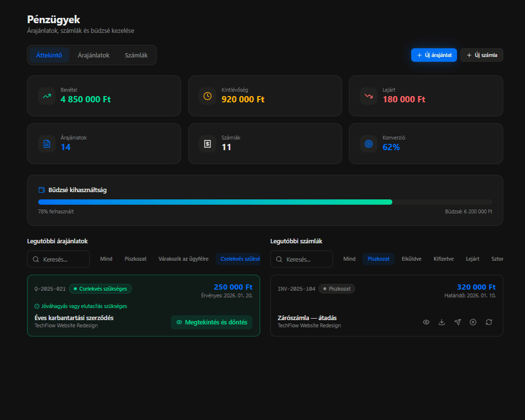Click the Piszkozat badge on INV-2025-104

[337, 289]
